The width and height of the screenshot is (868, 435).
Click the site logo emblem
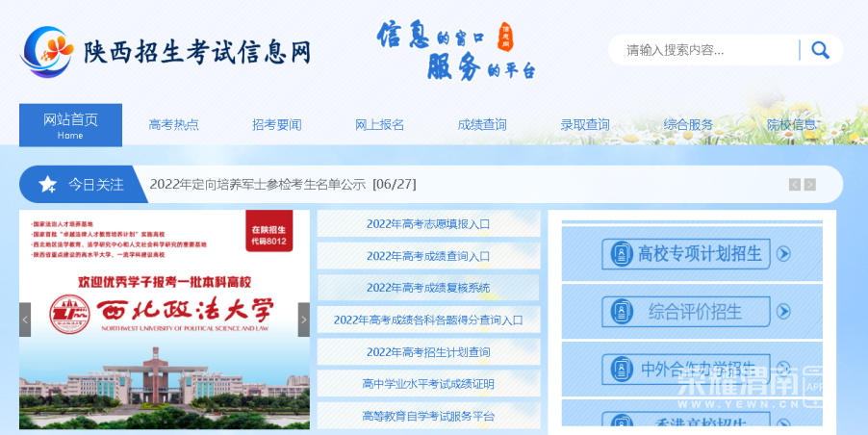coord(48,51)
